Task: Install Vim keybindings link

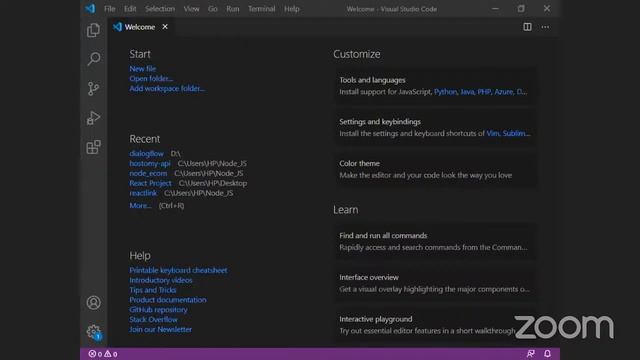Action: coord(493,133)
